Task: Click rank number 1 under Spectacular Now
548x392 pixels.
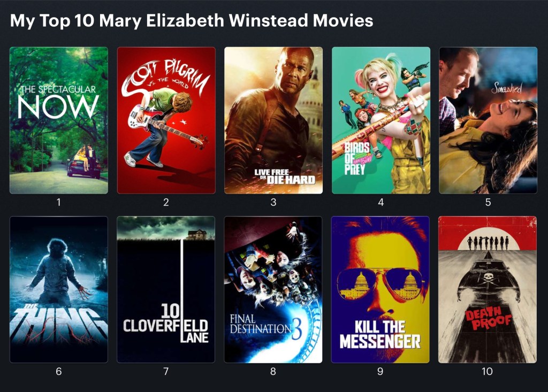Action: coord(59,202)
